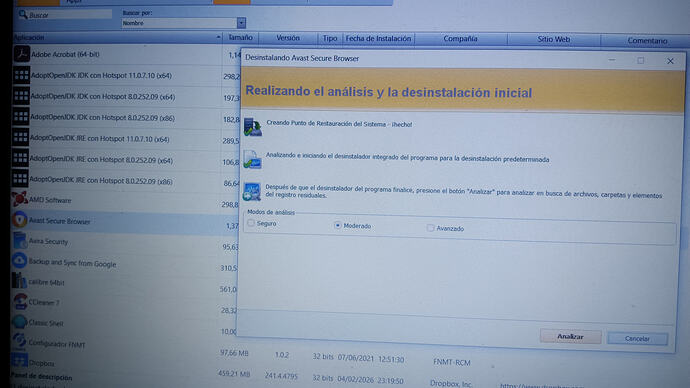Click the scan leftovers step icon
This screenshot has width=690, height=388.
252,192
